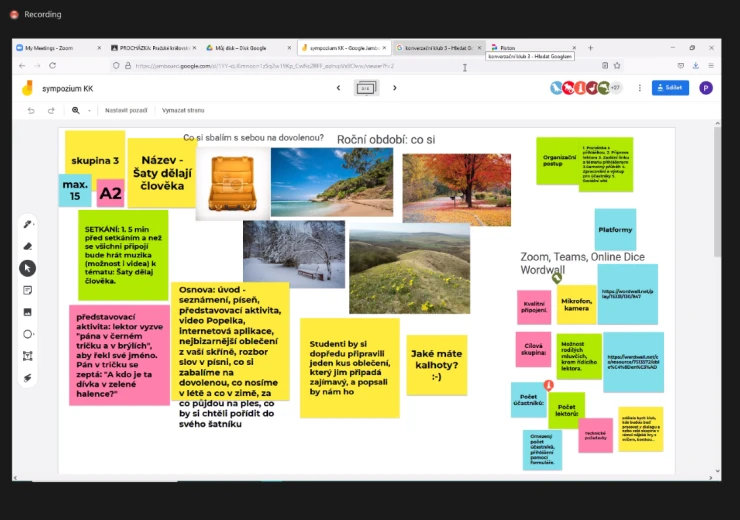Click the sympozium KK jam title
740x520 pixels.
67,89
